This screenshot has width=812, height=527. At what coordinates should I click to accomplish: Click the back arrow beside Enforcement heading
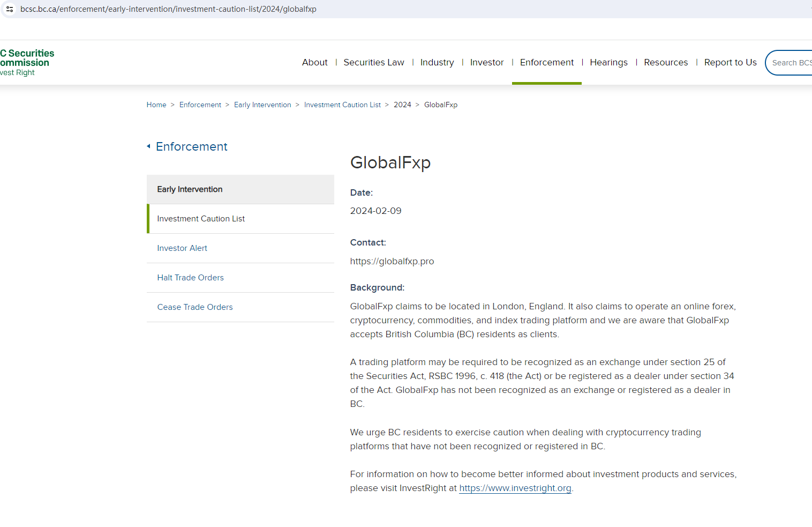[148, 146]
